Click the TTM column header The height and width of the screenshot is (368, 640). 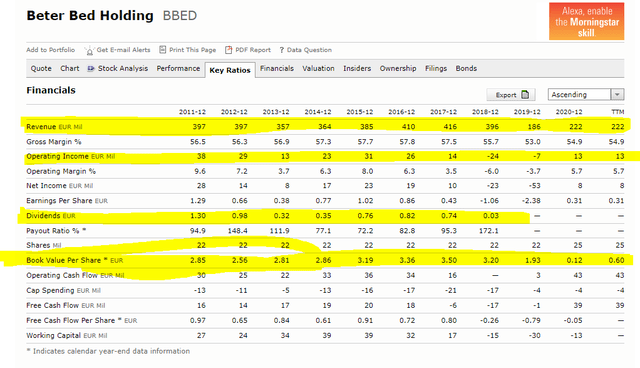click(618, 112)
